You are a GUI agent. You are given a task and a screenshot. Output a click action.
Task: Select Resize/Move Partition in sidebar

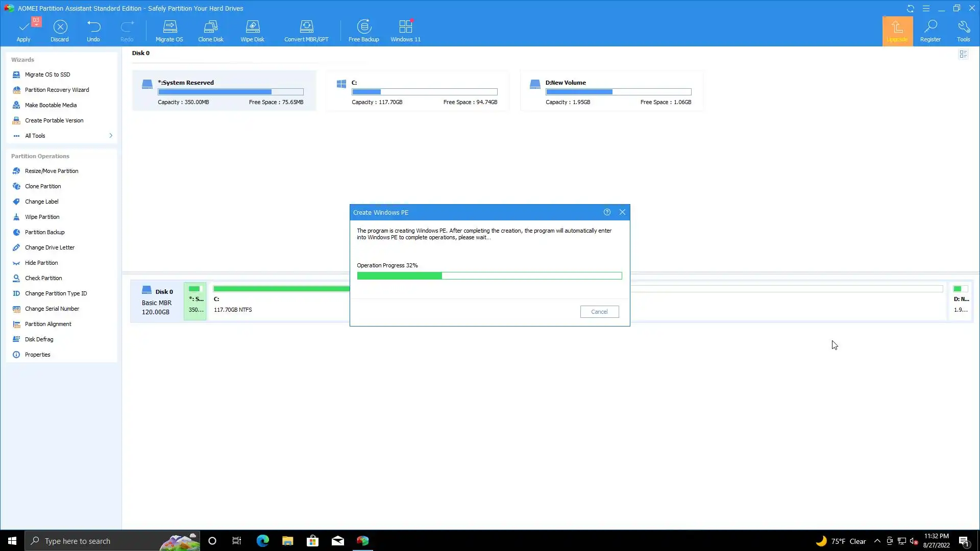(x=52, y=171)
